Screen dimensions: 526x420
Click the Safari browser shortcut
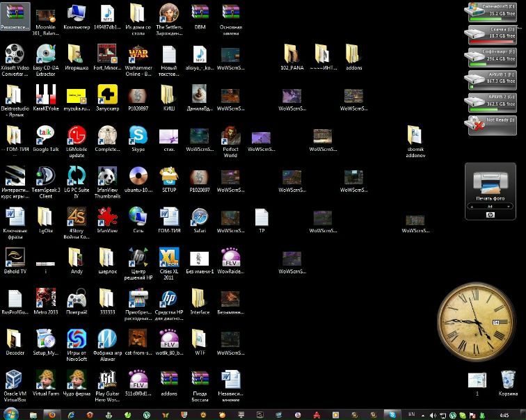coord(200,216)
